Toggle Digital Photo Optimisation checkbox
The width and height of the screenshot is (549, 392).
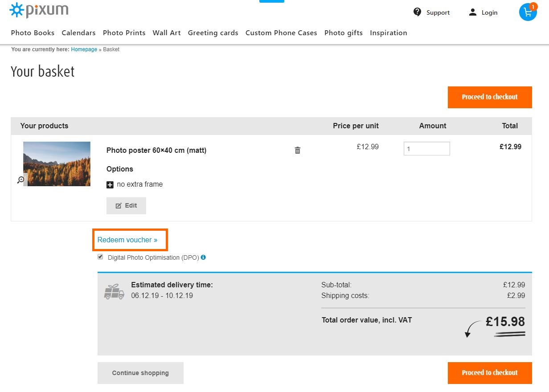[100, 257]
